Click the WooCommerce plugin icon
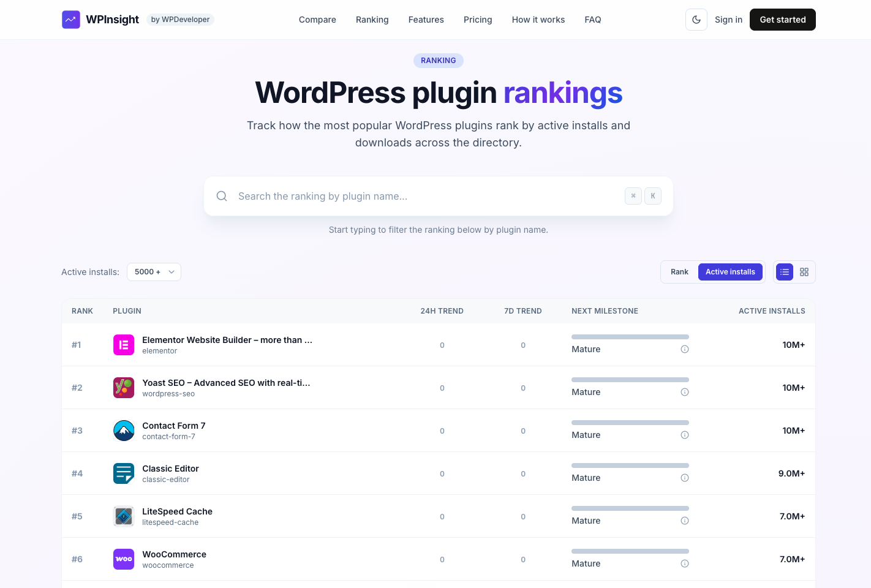 [124, 559]
